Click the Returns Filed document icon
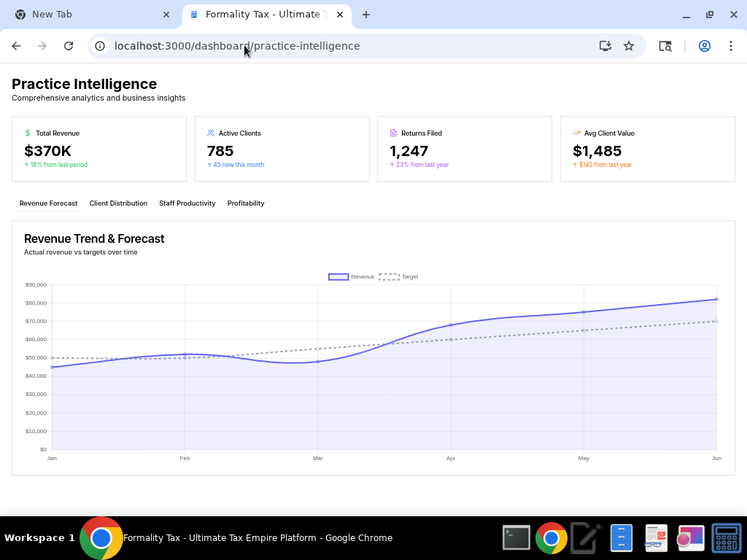This screenshot has width=747, height=560. click(x=394, y=133)
